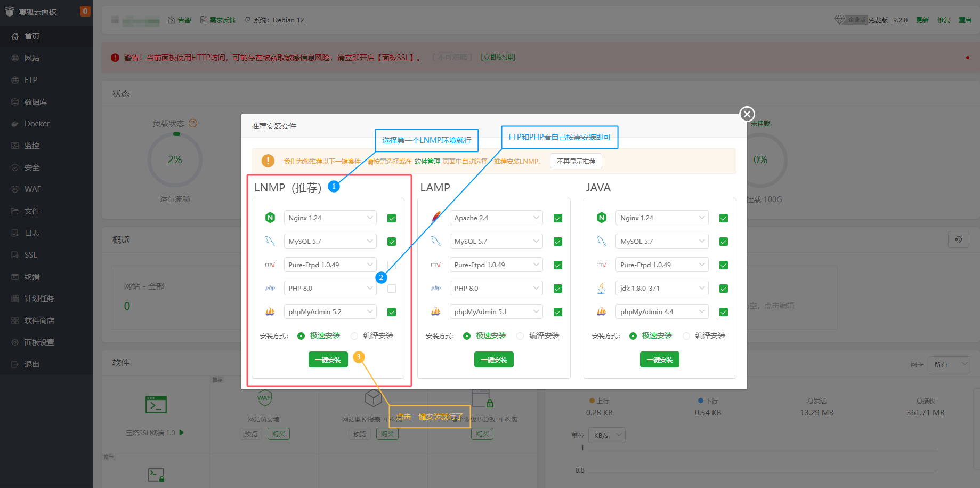Click the phpMyAdmin sailboat icon in JAVA
The width and height of the screenshot is (980, 488).
pyautogui.click(x=602, y=311)
